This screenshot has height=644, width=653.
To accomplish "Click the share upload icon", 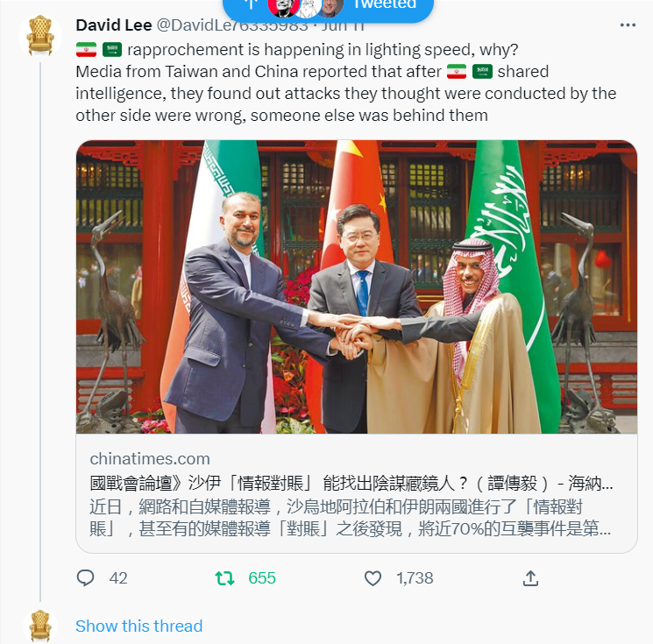I will click(530, 578).
